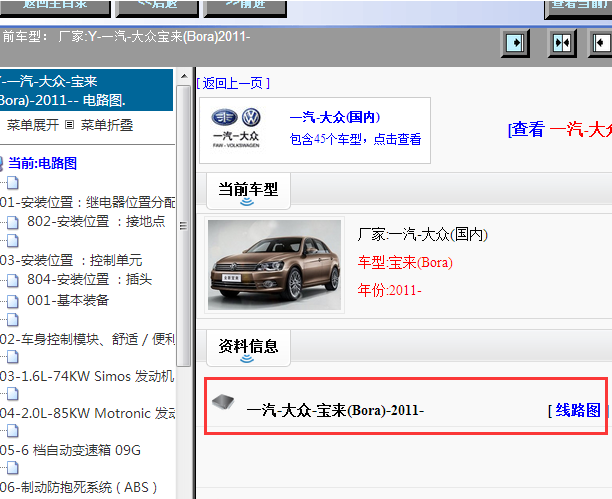
Task: Click the document icon next to 001-基本装备
Action: pyautogui.click(x=13, y=301)
